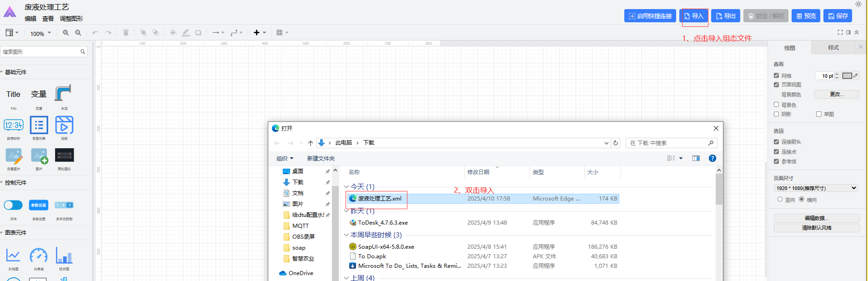The width and height of the screenshot is (868, 281).
Task: Click the 导入 import button
Action: [694, 16]
